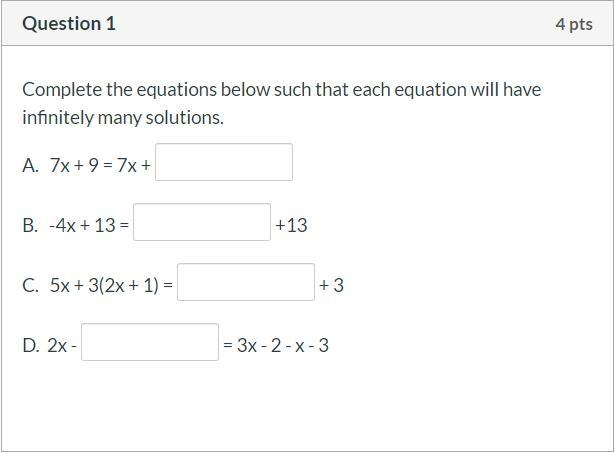Click the '-4x + 13 =' expression

[89, 225]
